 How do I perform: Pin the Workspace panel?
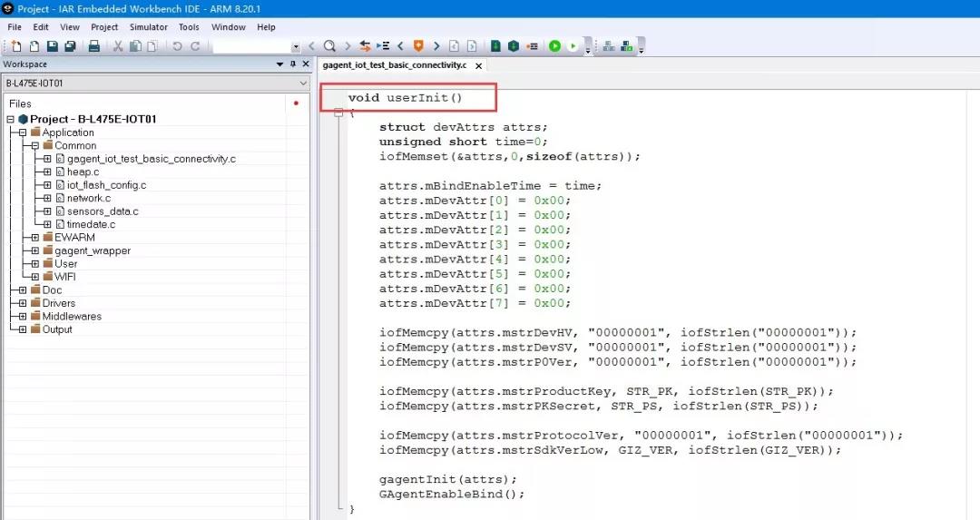(292, 64)
